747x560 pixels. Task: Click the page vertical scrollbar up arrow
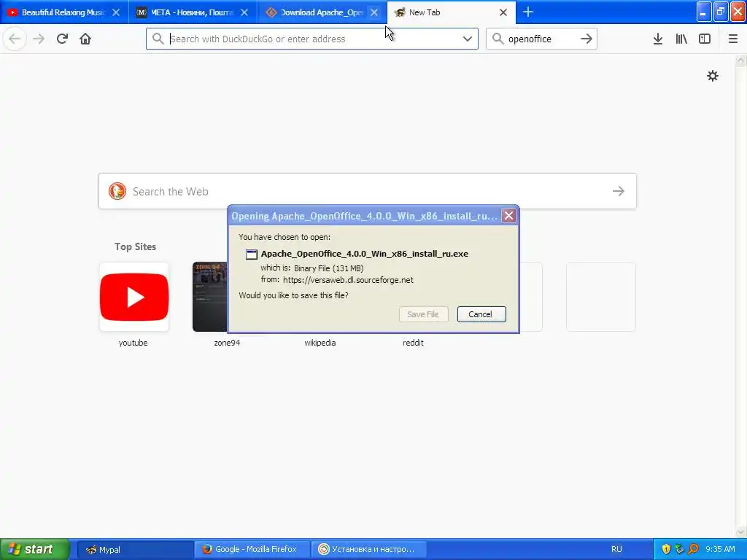click(741, 60)
